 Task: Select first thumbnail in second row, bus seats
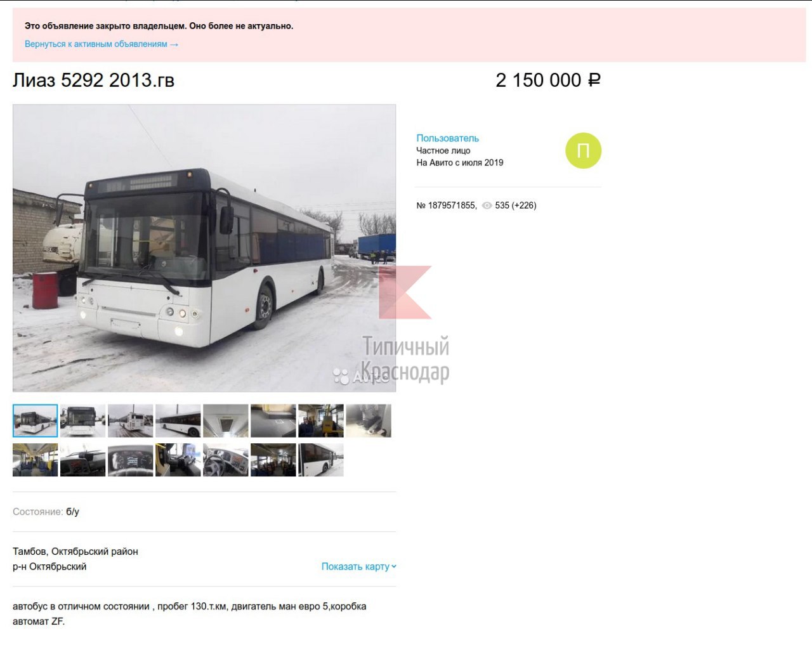pyautogui.click(x=36, y=460)
